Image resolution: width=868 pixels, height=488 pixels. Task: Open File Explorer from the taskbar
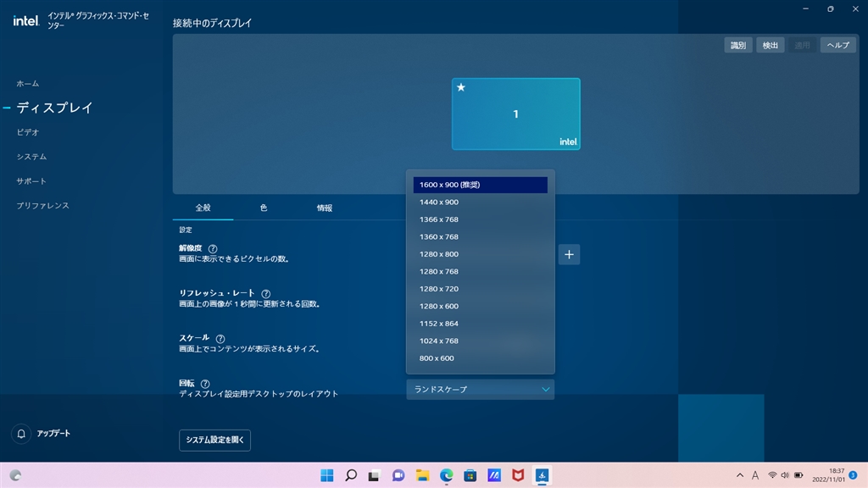pyautogui.click(x=422, y=475)
